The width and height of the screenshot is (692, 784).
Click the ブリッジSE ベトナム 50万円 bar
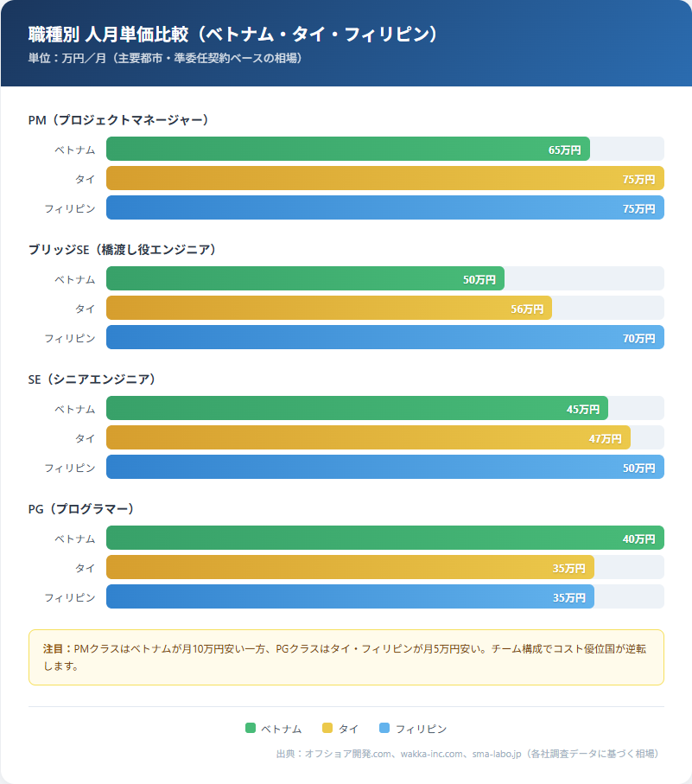pos(304,278)
